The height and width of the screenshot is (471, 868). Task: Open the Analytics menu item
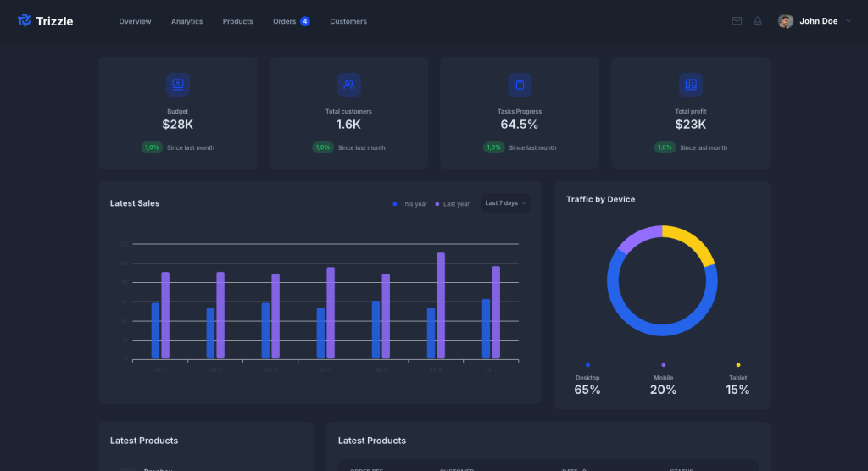186,21
